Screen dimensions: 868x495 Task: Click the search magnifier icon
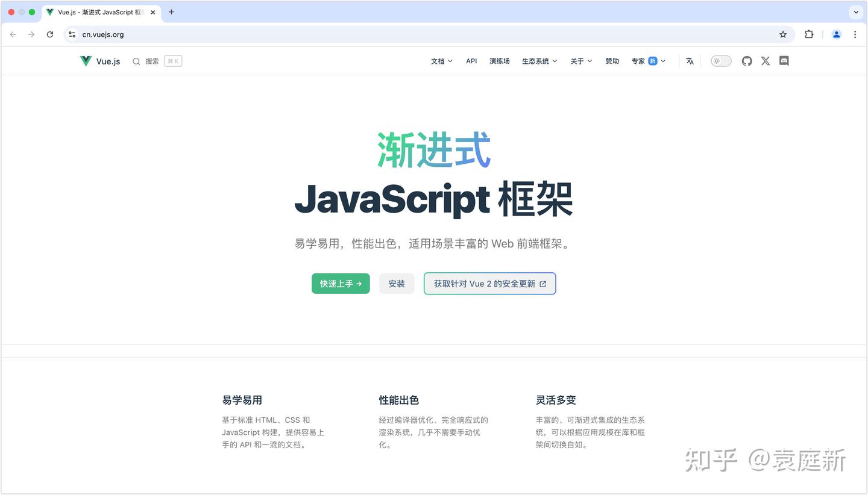(x=136, y=61)
